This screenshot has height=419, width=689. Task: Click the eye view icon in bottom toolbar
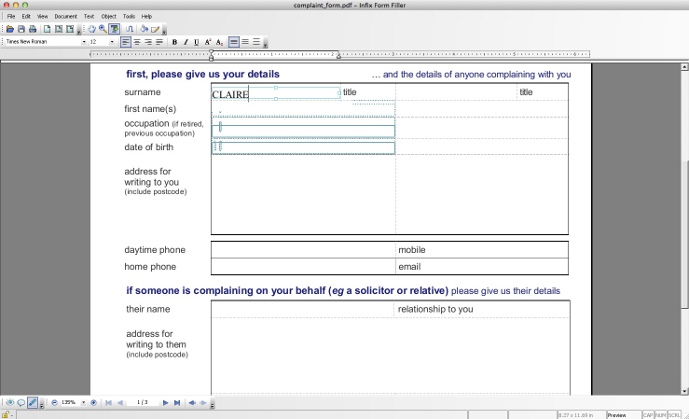[10, 402]
